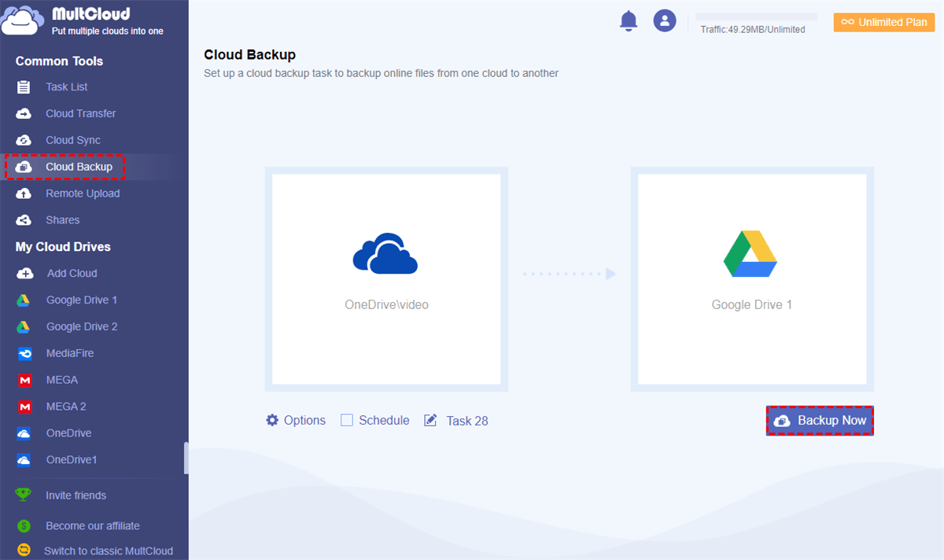Click the Cloud Backup sidebar icon

click(24, 168)
